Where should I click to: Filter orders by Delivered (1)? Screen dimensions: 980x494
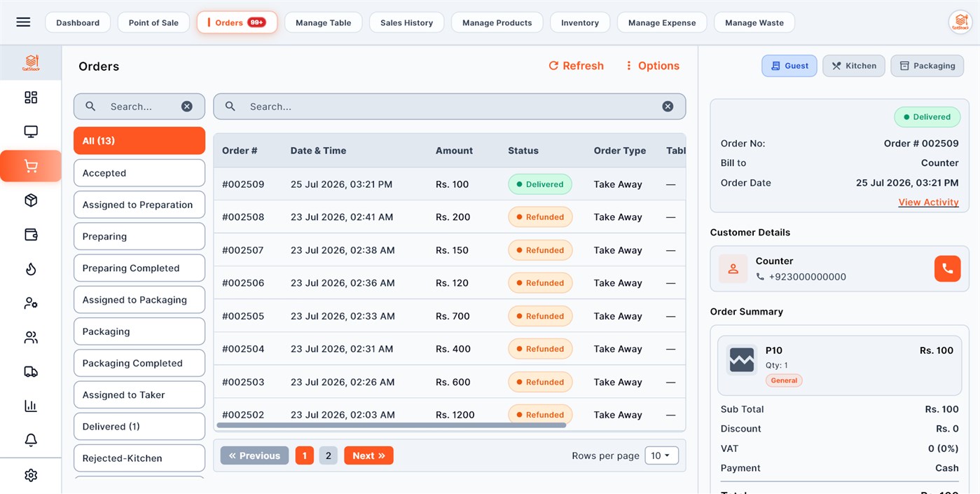139,427
